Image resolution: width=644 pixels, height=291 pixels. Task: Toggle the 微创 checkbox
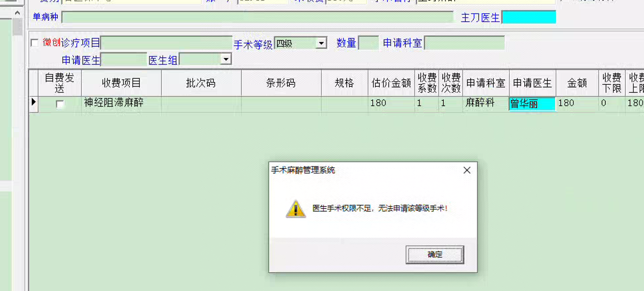point(35,43)
